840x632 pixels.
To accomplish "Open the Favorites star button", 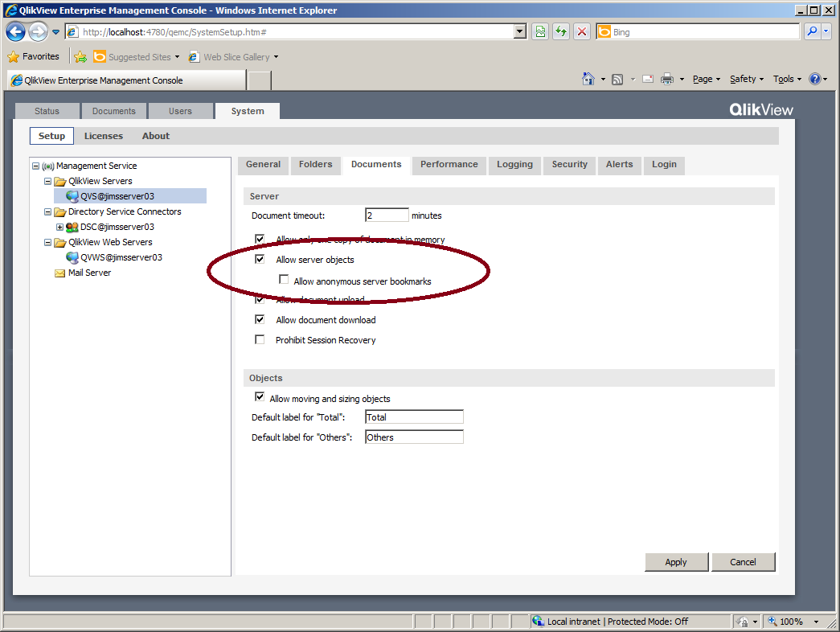I will (x=33, y=56).
